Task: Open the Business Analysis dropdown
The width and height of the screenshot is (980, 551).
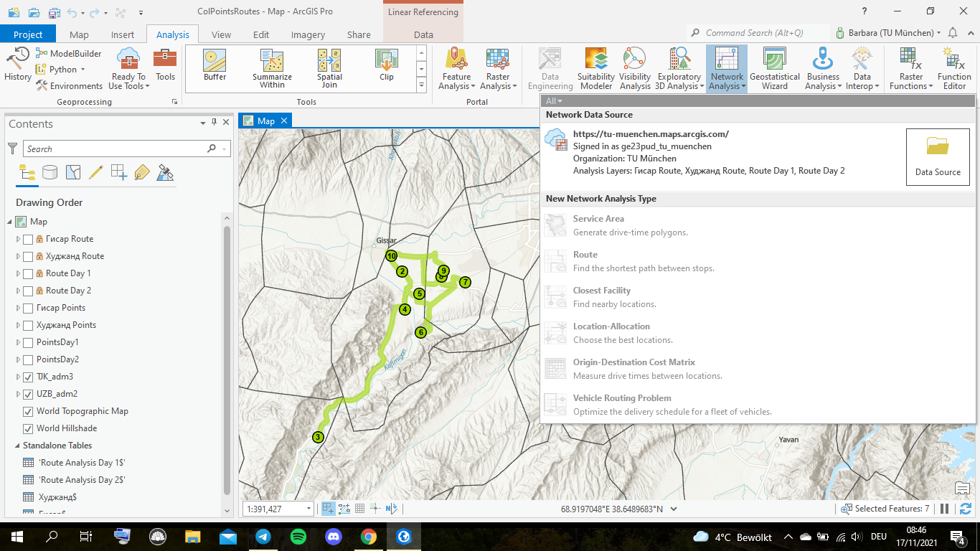Action: click(823, 69)
